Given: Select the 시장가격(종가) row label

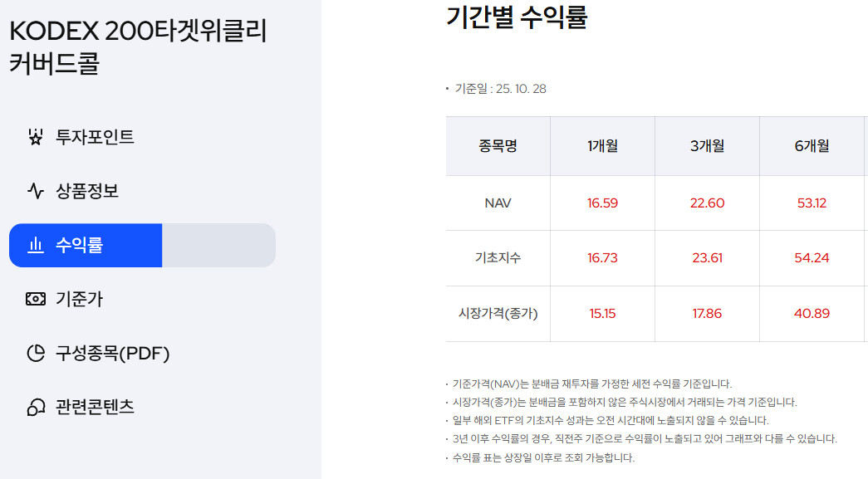Looking at the screenshot, I should click(x=498, y=314).
